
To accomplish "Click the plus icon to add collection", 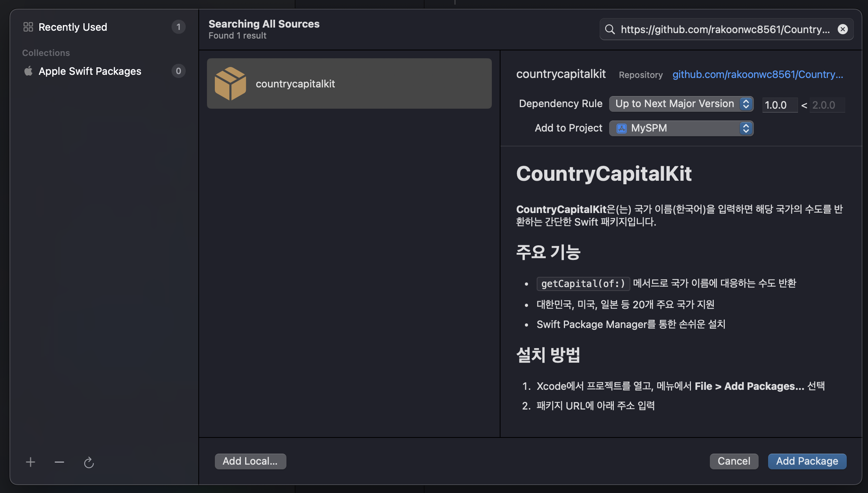I will tap(30, 462).
